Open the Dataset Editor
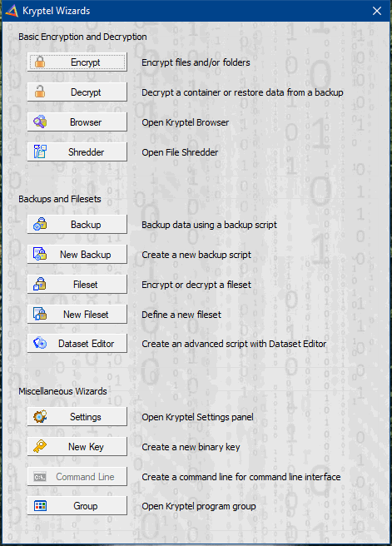 (77, 344)
